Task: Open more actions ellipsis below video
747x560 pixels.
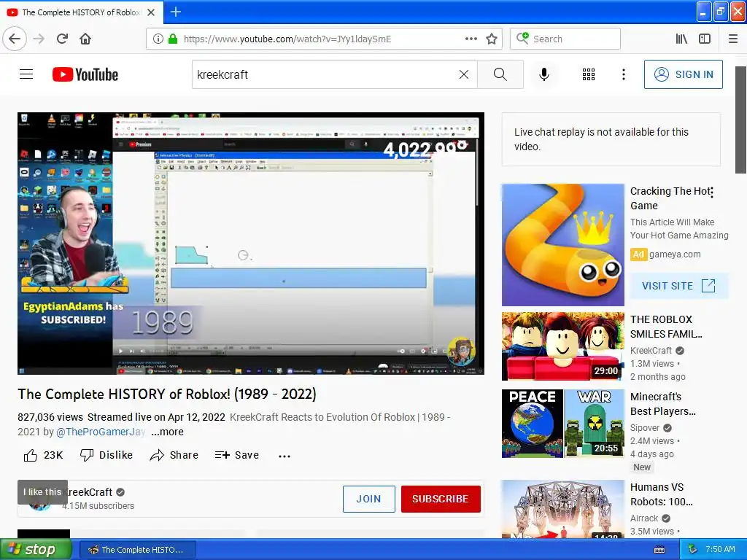Action: 285,456
